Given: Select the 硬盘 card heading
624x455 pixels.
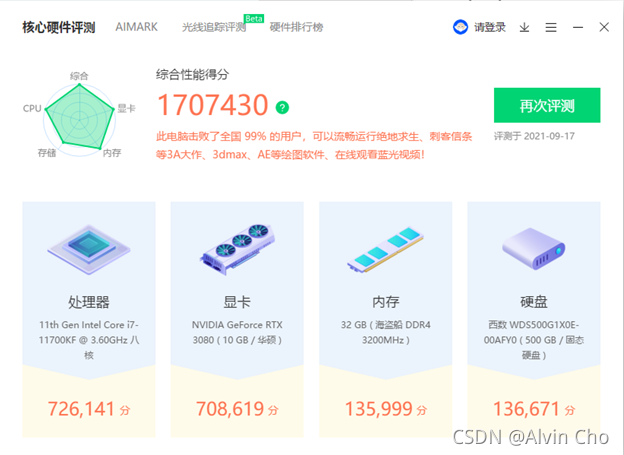Looking at the screenshot, I should coord(534,302).
